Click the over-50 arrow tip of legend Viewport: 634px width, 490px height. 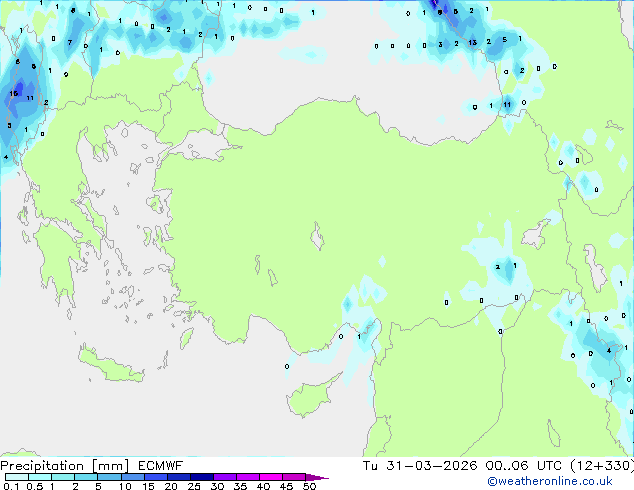pyautogui.click(x=317, y=477)
